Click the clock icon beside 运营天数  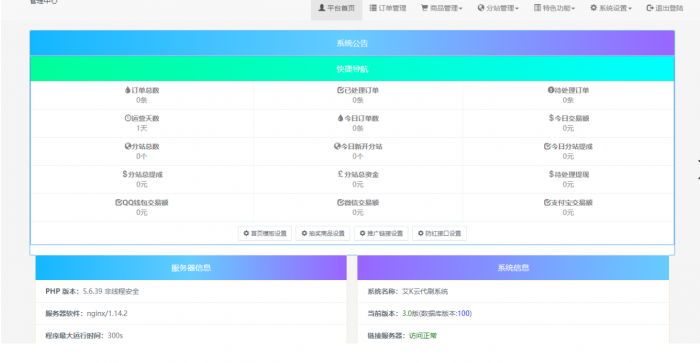tap(128, 118)
